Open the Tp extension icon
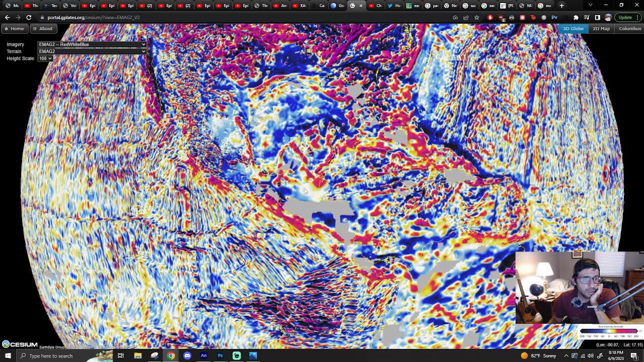 (x=533, y=18)
